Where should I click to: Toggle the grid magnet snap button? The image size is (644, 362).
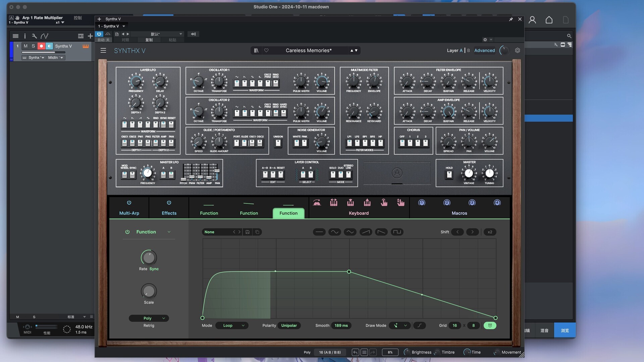tap(490, 325)
